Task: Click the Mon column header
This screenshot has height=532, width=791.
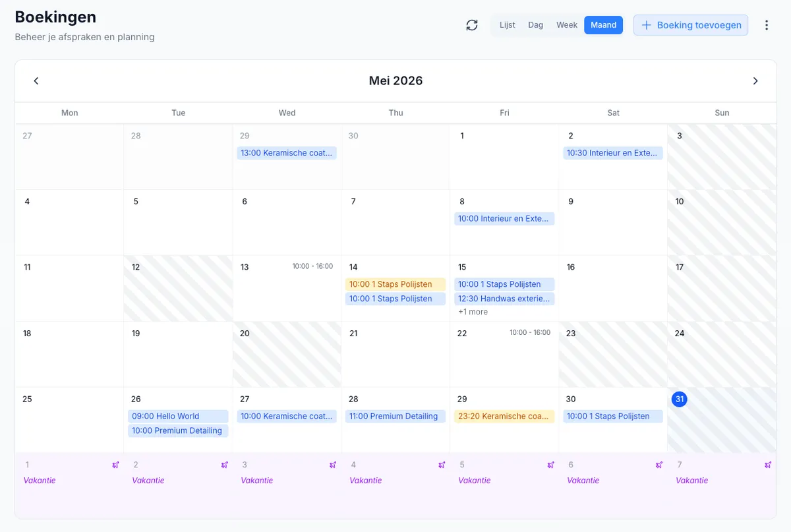Action: [x=69, y=113]
